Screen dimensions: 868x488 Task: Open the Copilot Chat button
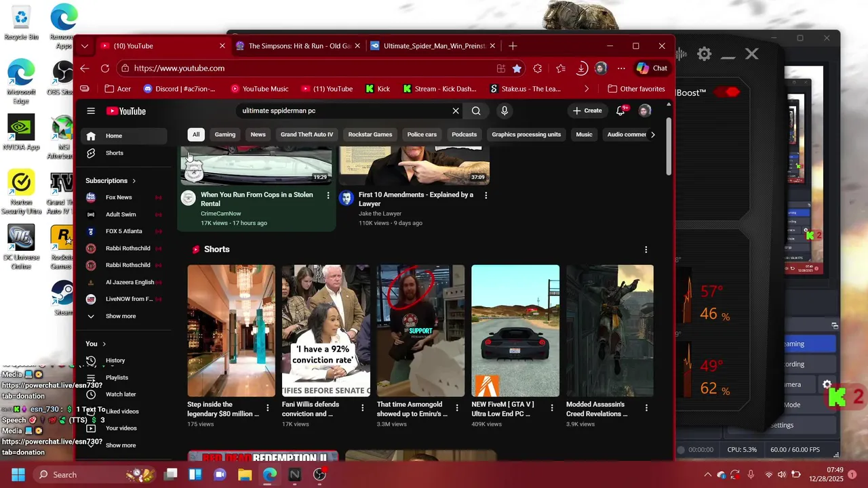pos(652,68)
